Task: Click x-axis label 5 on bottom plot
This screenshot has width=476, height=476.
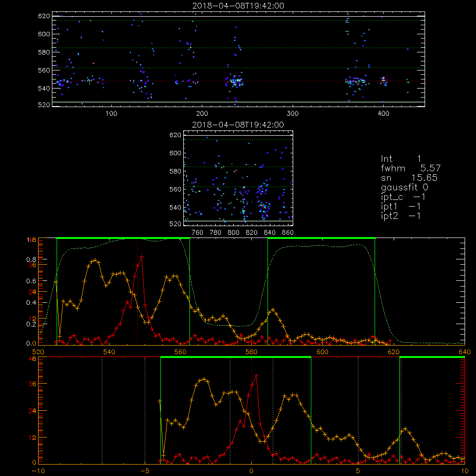Action: point(358,471)
